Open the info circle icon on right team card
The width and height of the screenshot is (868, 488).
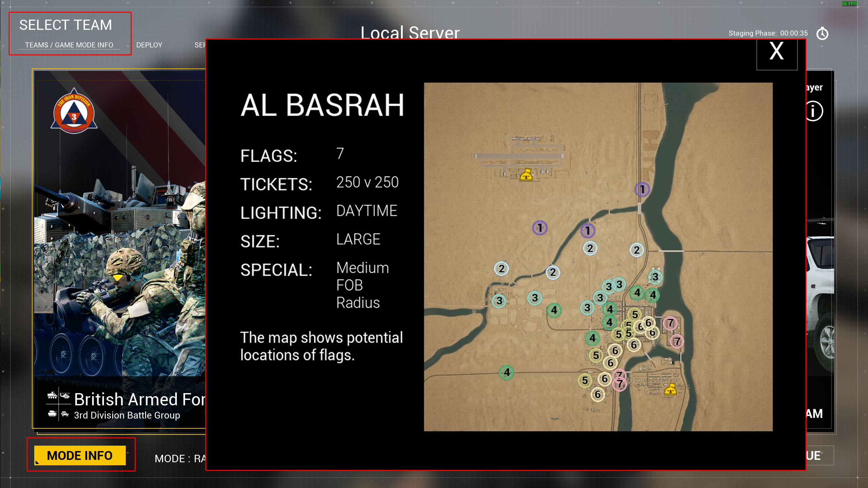814,111
